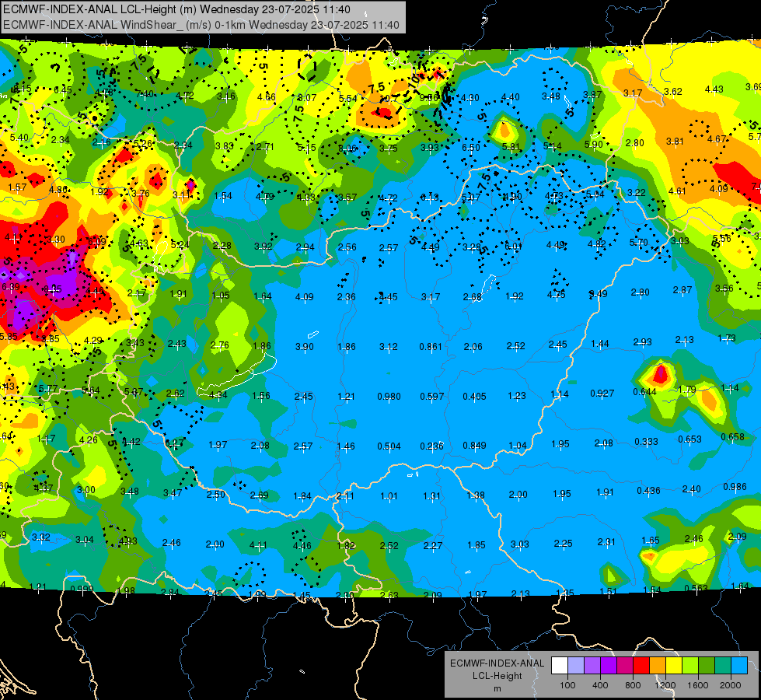Click the wind shear value 5.81
This screenshot has height=700, width=761.
511,147
